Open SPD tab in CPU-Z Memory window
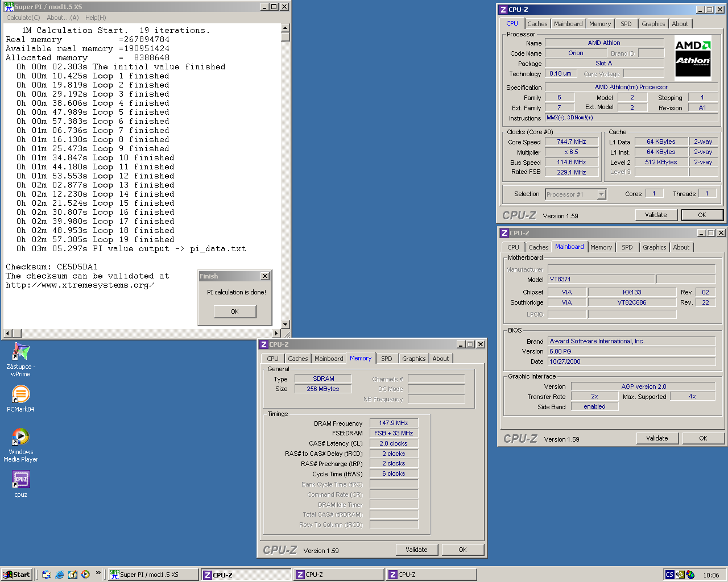728x582 pixels. tap(386, 359)
